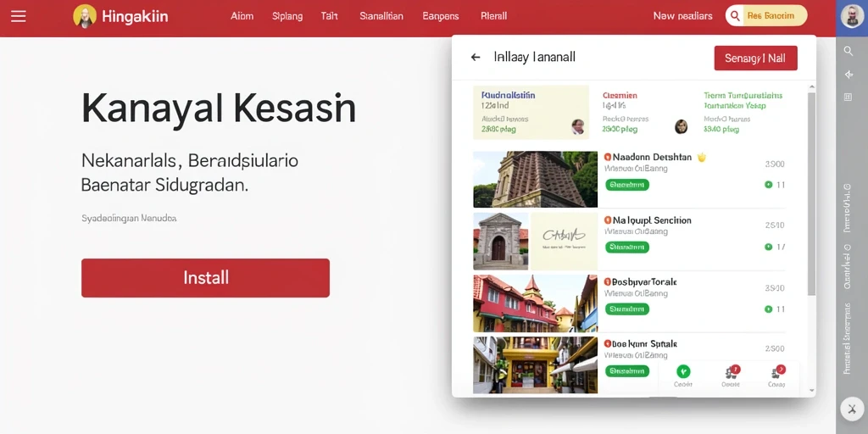
Task: Click the red icon before Bosbjvar Toralc
Action: [x=607, y=282]
